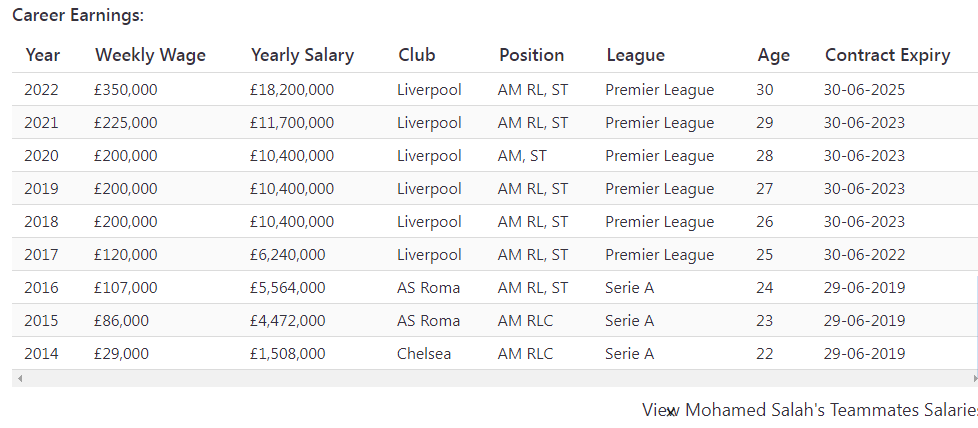Click the £350,000 weekly wage cell

[125, 90]
